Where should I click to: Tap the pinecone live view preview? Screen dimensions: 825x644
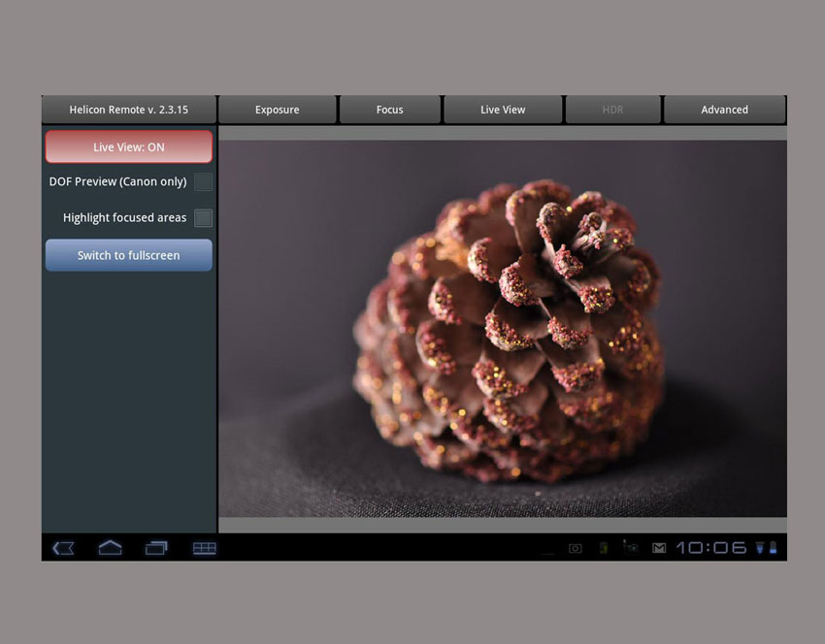(505, 327)
